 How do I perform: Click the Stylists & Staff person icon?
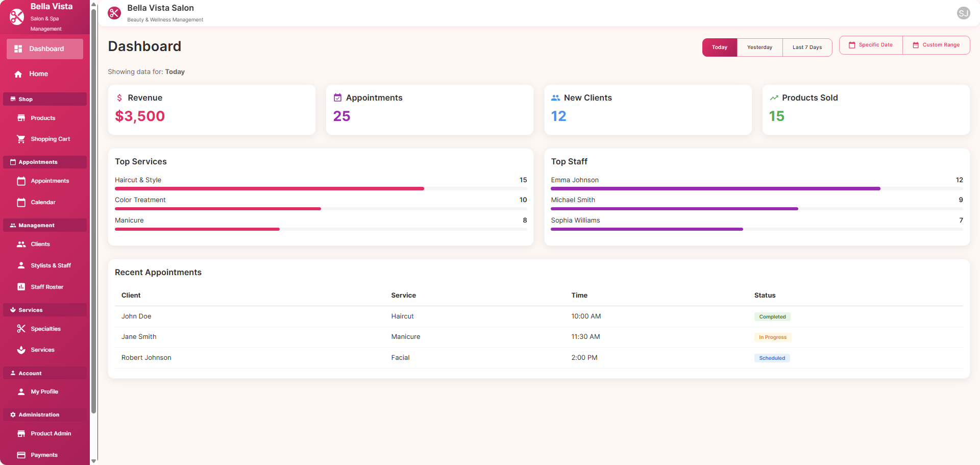pyautogui.click(x=21, y=265)
